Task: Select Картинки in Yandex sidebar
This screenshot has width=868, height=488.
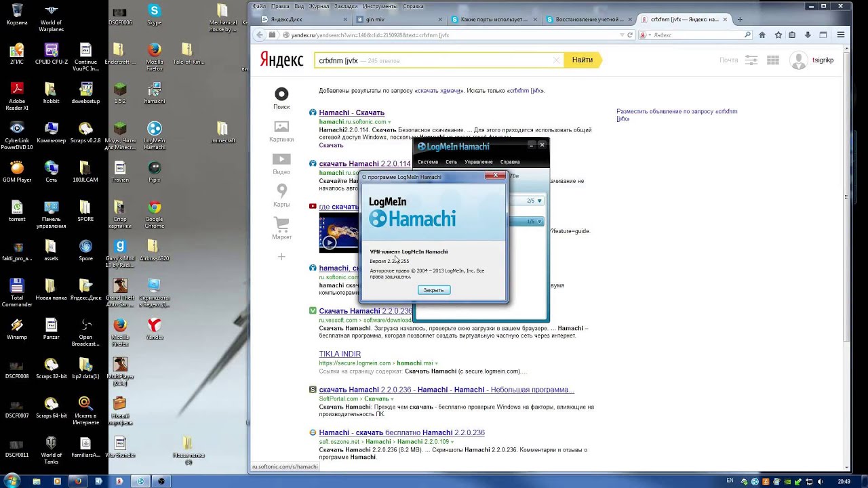Action: pos(281,131)
